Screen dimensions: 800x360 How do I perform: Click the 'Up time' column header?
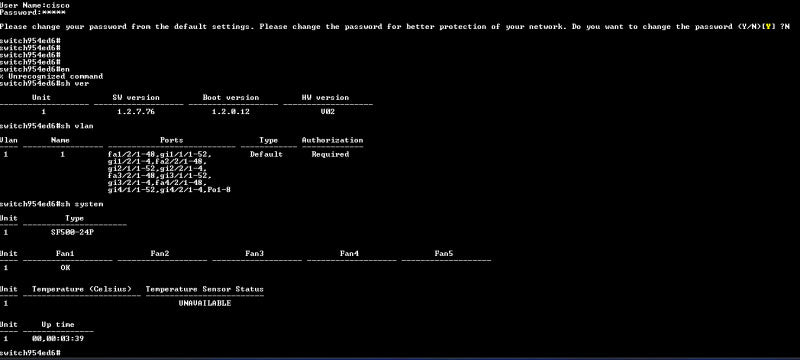[x=58, y=324]
